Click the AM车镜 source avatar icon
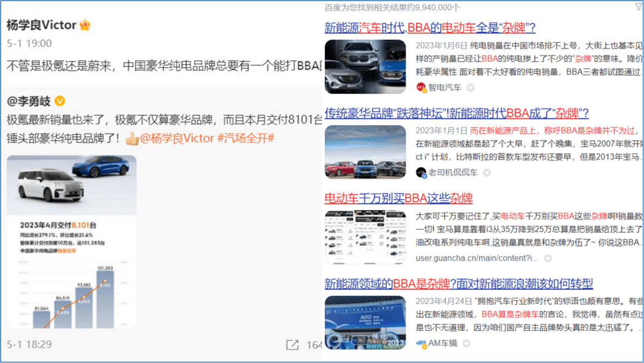 pos(421,343)
